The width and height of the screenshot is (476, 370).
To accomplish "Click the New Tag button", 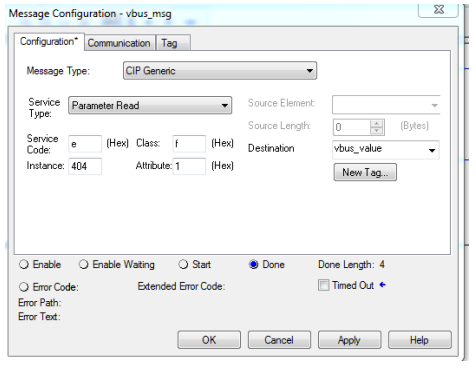I will pos(365,172).
